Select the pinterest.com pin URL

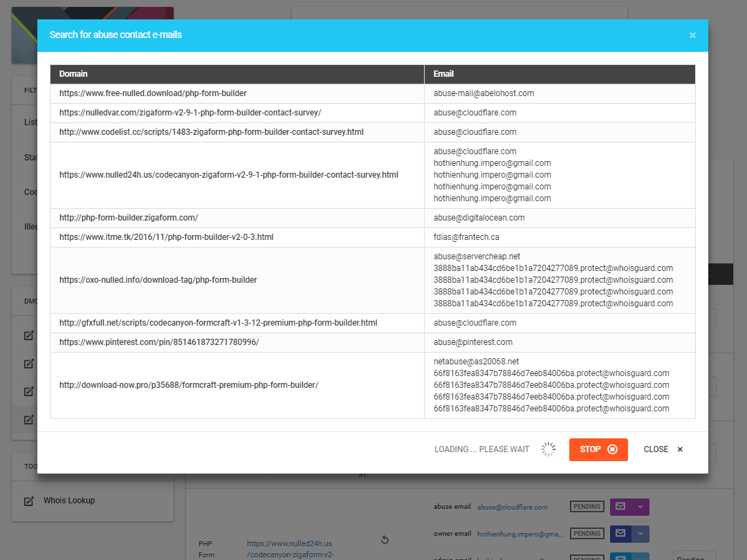coord(159,342)
